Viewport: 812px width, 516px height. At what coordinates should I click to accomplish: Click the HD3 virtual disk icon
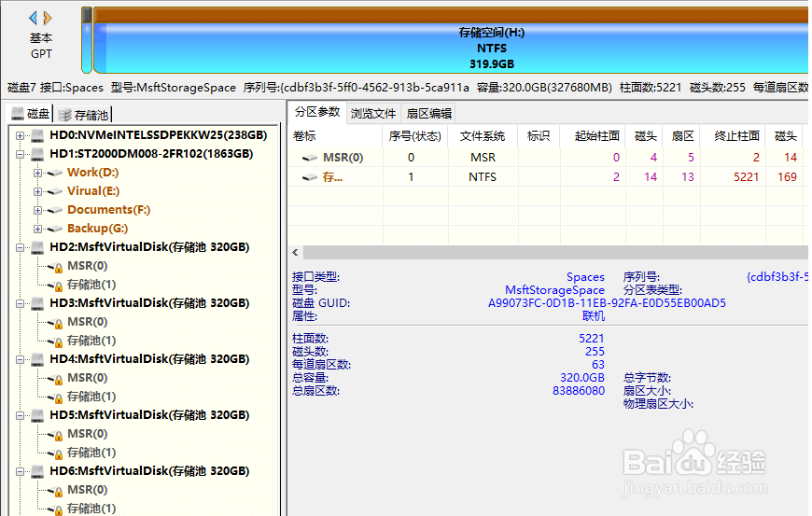[x=37, y=303]
